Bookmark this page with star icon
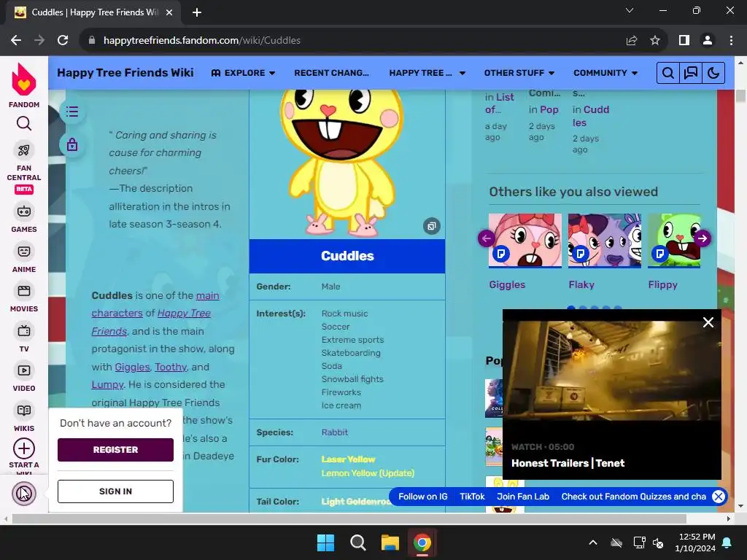Screen dimensions: 747x560 click(x=655, y=41)
